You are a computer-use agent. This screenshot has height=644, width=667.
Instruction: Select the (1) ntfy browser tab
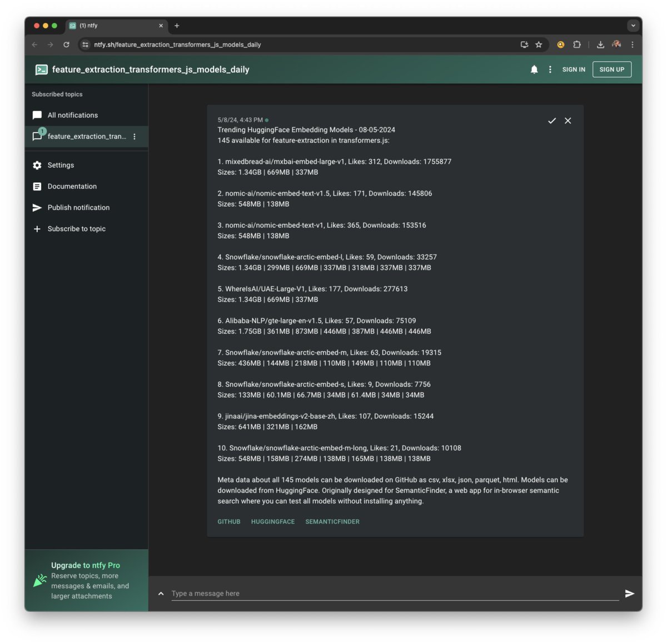[117, 26]
